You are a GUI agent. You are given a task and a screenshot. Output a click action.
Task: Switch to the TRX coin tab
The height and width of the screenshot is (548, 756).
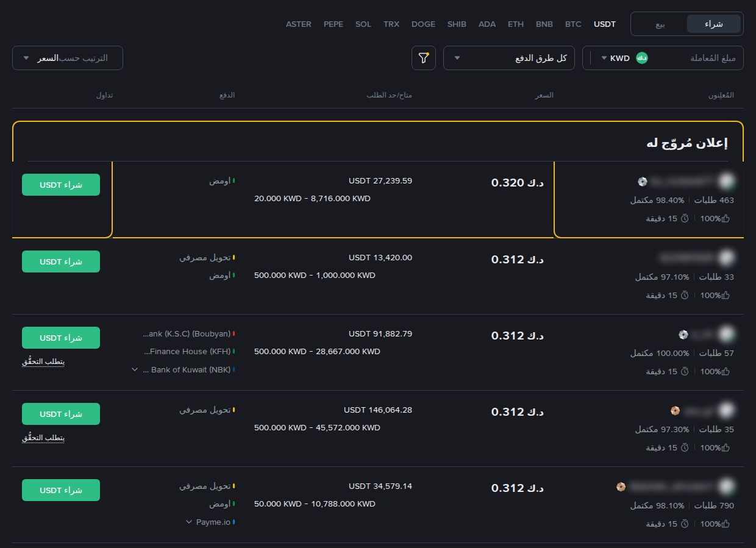tap(391, 24)
